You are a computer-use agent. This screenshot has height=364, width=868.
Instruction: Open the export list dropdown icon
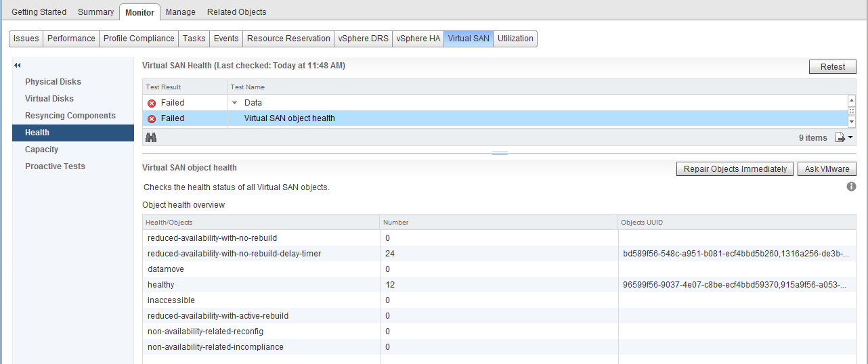(844, 137)
